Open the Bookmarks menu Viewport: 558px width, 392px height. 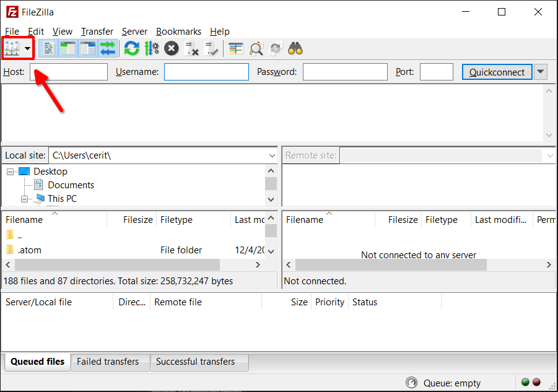pos(178,32)
